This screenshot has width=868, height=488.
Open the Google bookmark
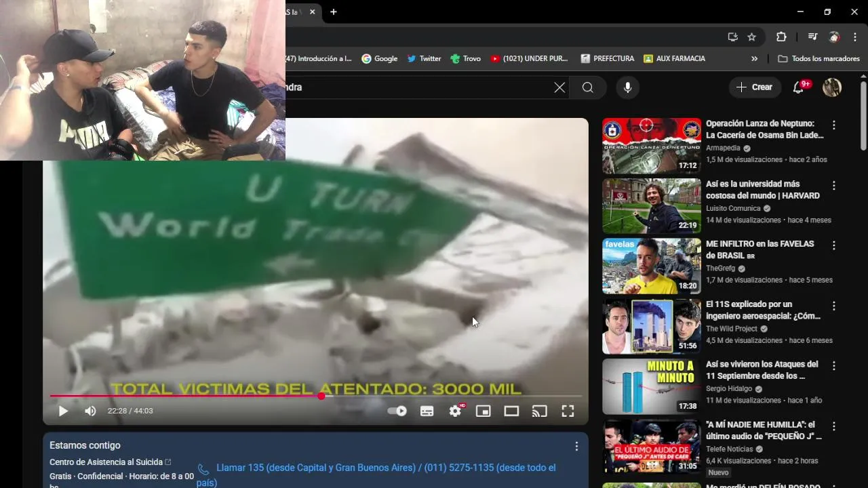point(380,59)
